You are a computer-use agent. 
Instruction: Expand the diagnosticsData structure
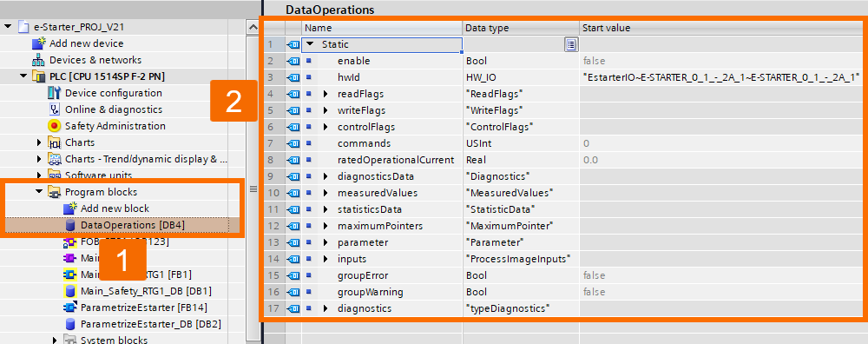click(326, 176)
